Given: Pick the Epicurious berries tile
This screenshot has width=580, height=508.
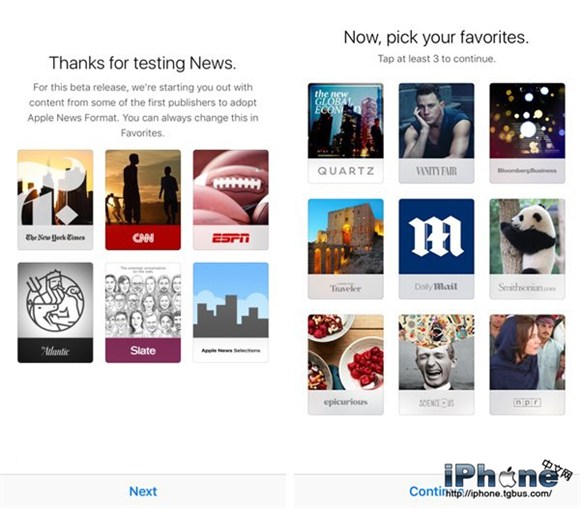Looking at the screenshot, I should 345,364.
